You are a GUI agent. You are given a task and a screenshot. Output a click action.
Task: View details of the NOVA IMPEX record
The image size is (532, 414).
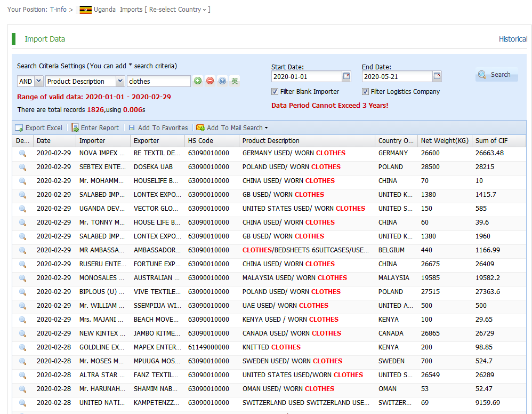(x=22, y=153)
